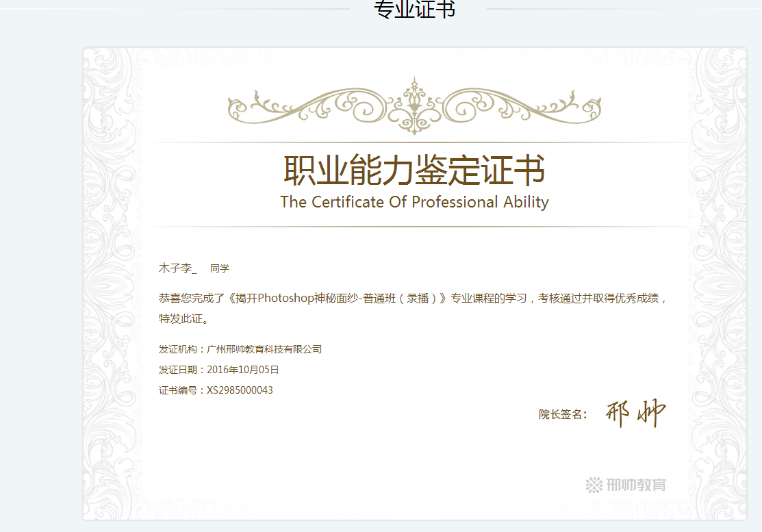
Task: Click the 邢帅教育 watermark text
Action: (635, 485)
